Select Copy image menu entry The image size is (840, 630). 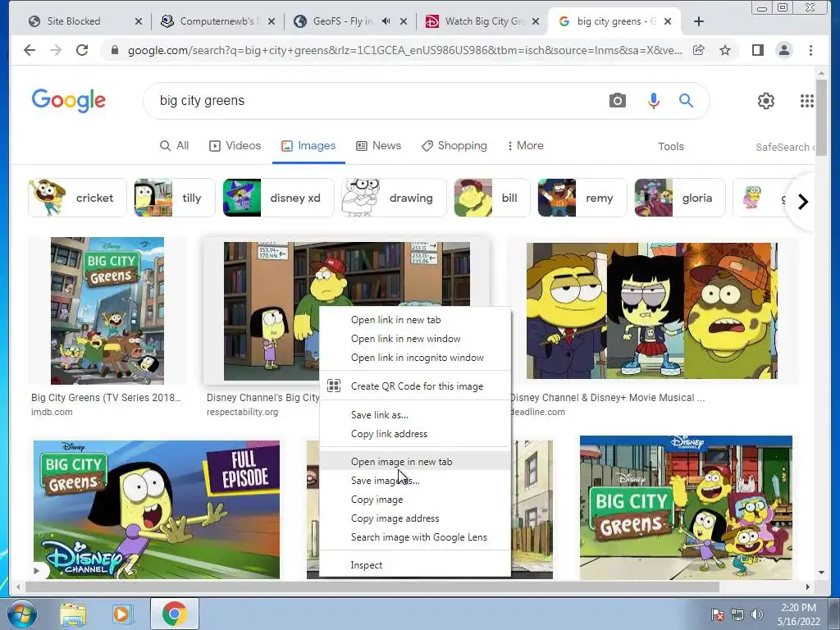[x=415, y=500]
